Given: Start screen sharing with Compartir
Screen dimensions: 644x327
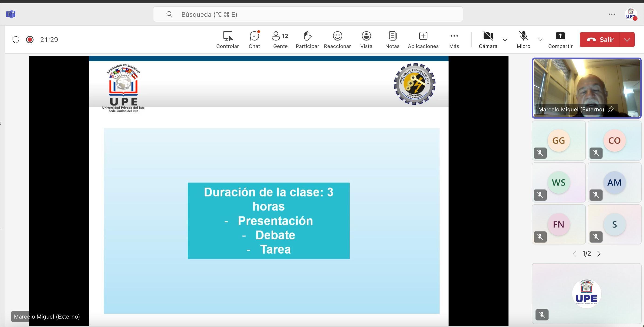Looking at the screenshot, I should coord(560,39).
